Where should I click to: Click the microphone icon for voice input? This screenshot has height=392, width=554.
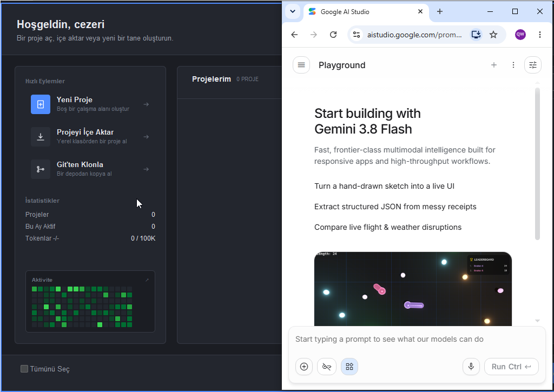(471, 367)
